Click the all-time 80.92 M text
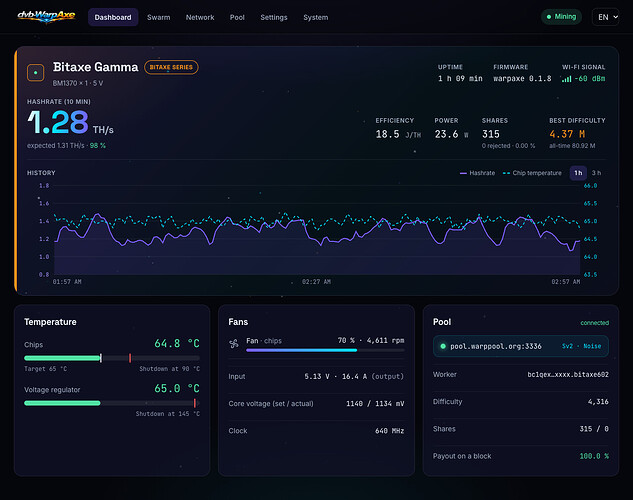 click(x=572, y=146)
